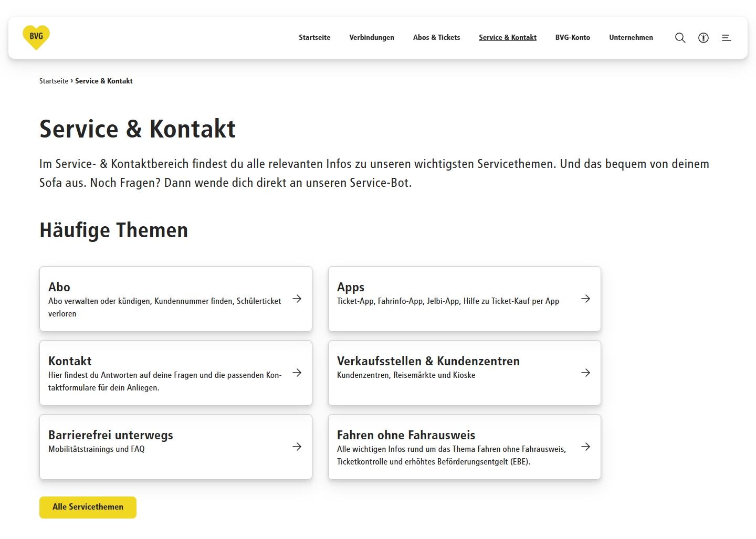Open the Verbindungen menu item
The image size is (756, 539).
coord(372,38)
